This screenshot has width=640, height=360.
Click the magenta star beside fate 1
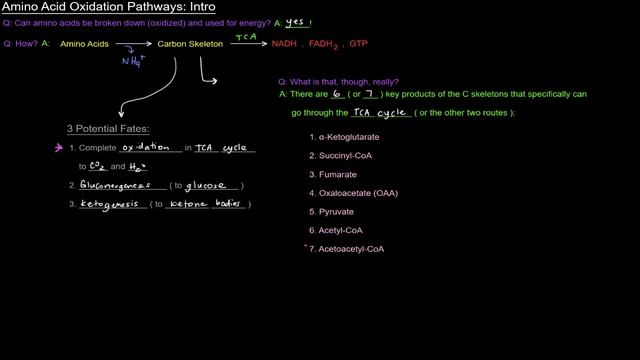pos(59,147)
